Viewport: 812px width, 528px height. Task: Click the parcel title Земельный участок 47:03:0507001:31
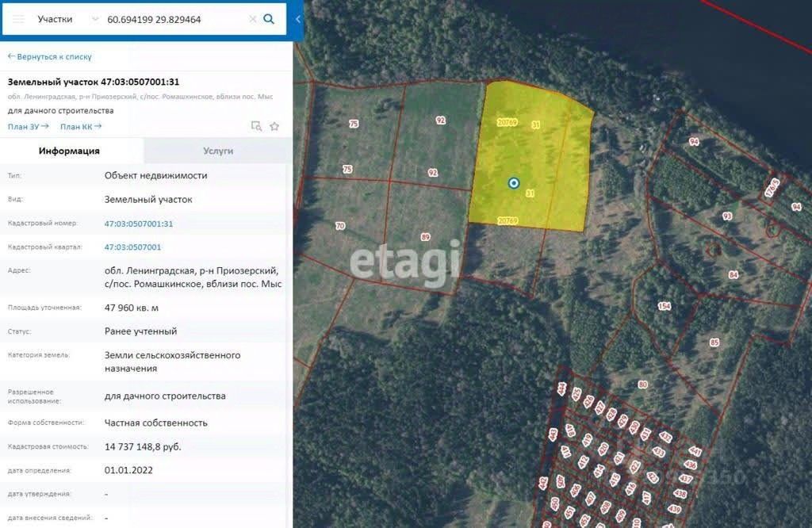click(x=94, y=82)
